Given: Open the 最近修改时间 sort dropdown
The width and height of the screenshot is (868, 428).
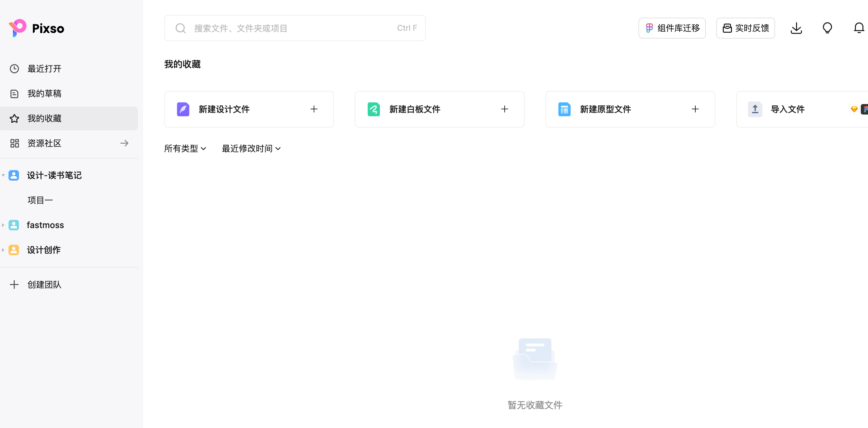Looking at the screenshot, I should pyautogui.click(x=251, y=149).
